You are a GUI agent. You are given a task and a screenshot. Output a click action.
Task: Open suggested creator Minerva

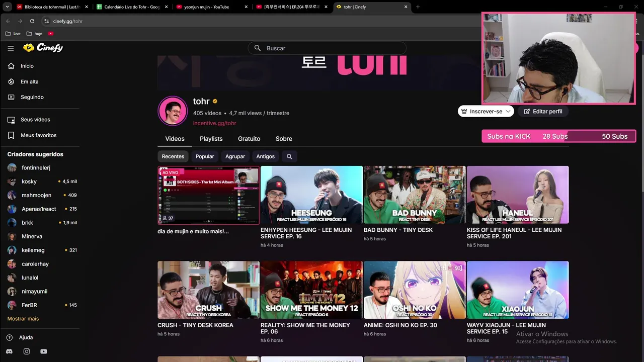[32, 236]
